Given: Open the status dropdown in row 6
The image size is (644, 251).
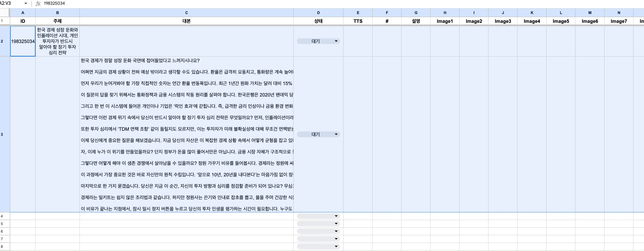Looking at the screenshot, I should click(x=336, y=231).
